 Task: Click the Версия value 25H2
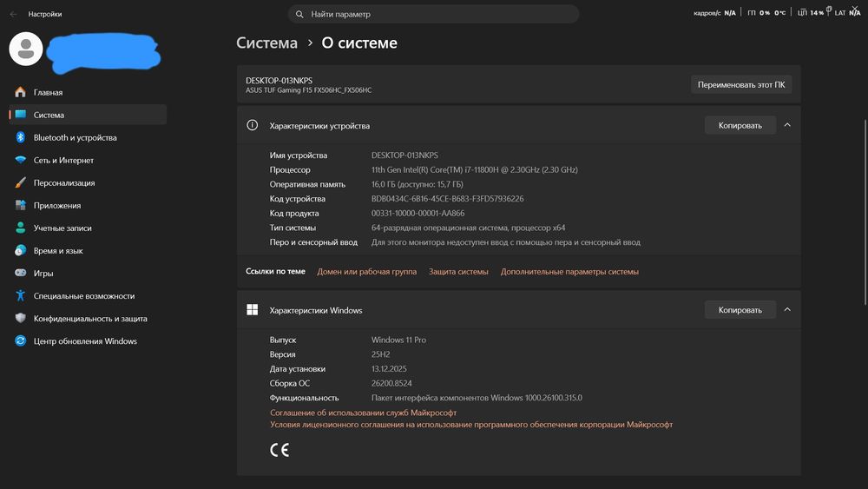point(380,354)
